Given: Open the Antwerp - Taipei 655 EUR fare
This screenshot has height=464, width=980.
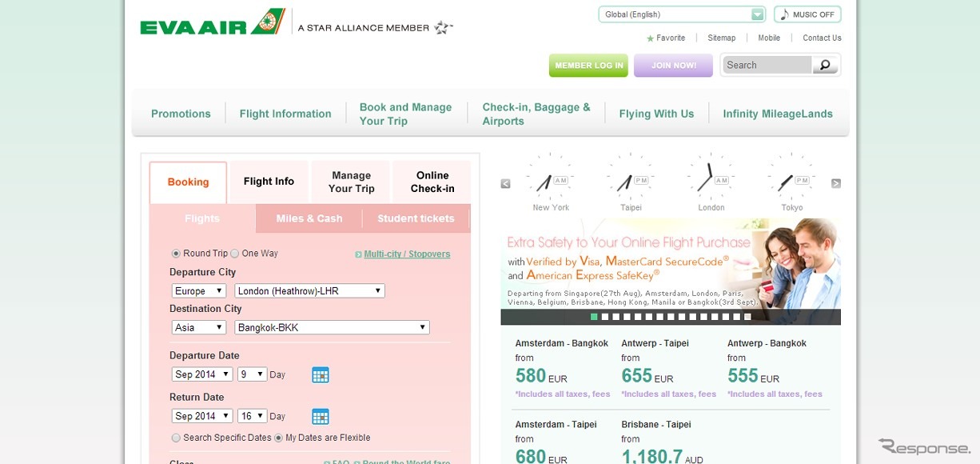Looking at the screenshot, I should pos(668,369).
